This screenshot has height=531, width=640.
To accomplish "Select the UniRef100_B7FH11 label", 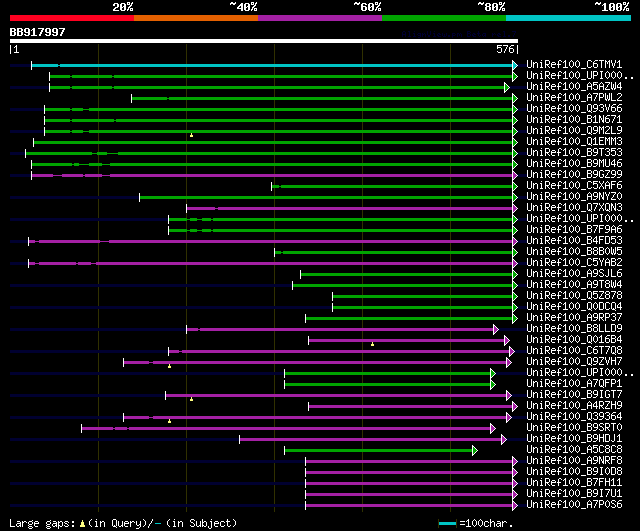I will [x=574, y=483].
